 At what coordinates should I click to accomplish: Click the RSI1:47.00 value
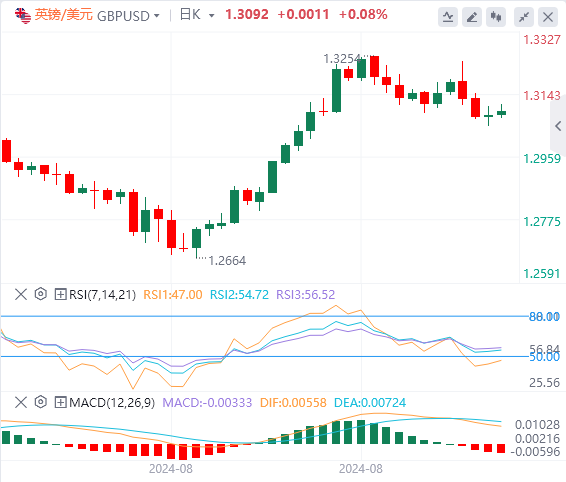coord(173,295)
